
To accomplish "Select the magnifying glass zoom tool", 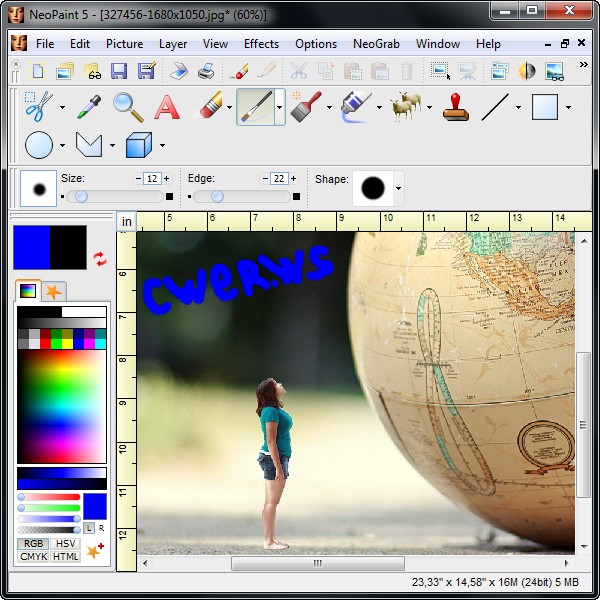I will (127, 106).
